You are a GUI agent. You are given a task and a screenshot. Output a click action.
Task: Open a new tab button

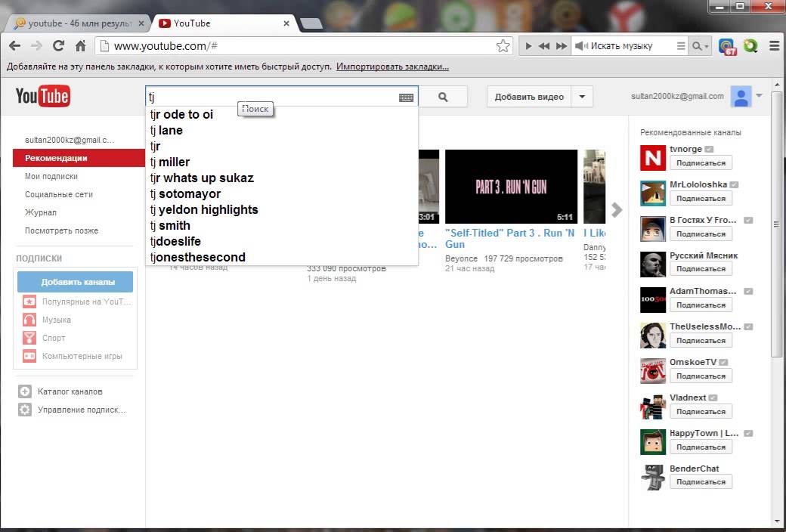pyautogui.click(x=311, y=23)
